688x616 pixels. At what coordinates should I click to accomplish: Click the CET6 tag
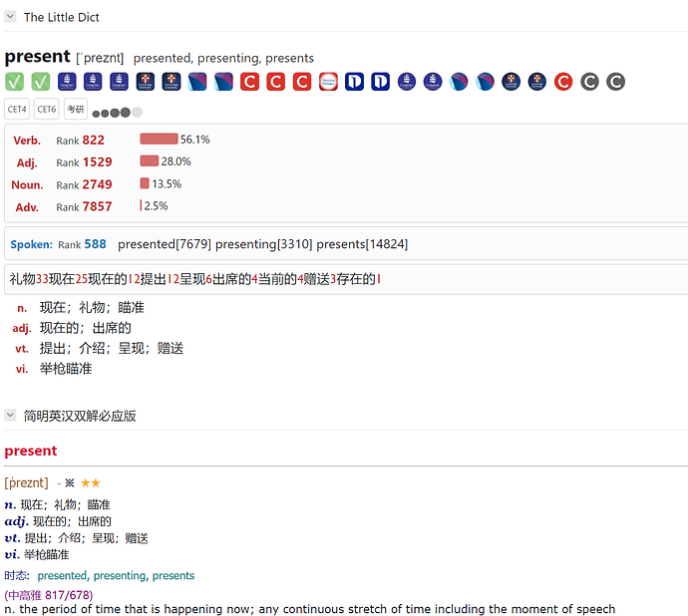[x=47, y=109]
